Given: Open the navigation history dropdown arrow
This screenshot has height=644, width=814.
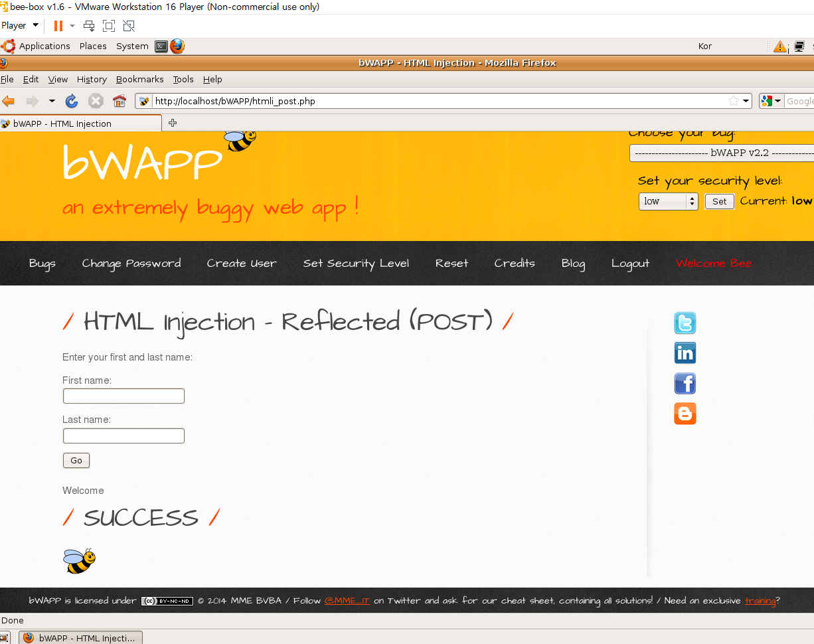Looking at the screenshot, I should [x=52, y=101].
